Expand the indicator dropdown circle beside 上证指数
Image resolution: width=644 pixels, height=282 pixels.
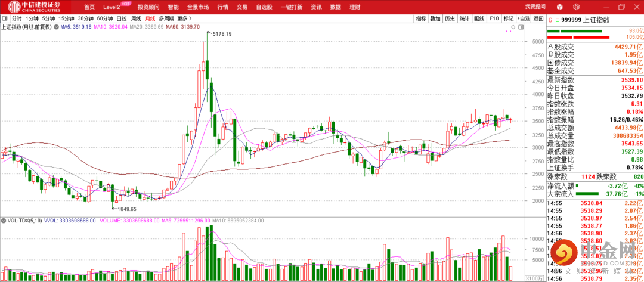56,27
